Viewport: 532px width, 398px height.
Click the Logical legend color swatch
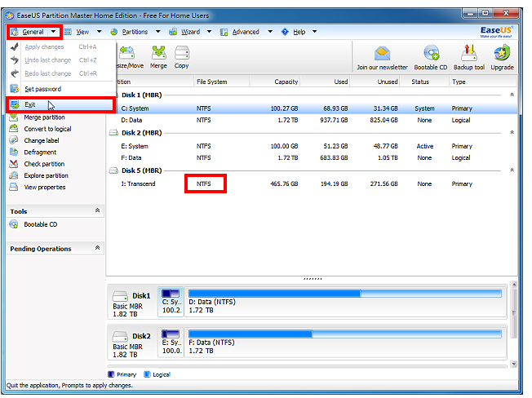click(x=147, y=374)
